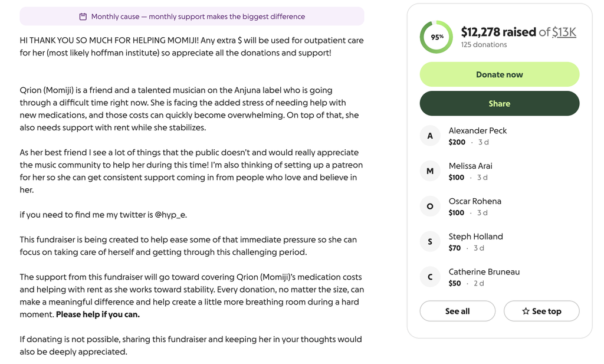Image resolution: width=604 pixels, height=364 pixels.
Task: Click the star icon in See top
Action: (x=526, y=311)
